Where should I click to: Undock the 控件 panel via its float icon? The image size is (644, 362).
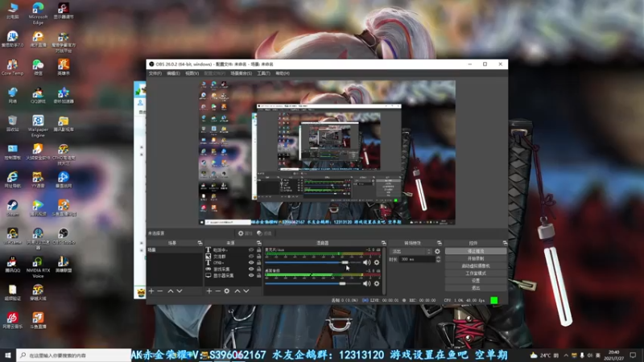click(505, 243)
